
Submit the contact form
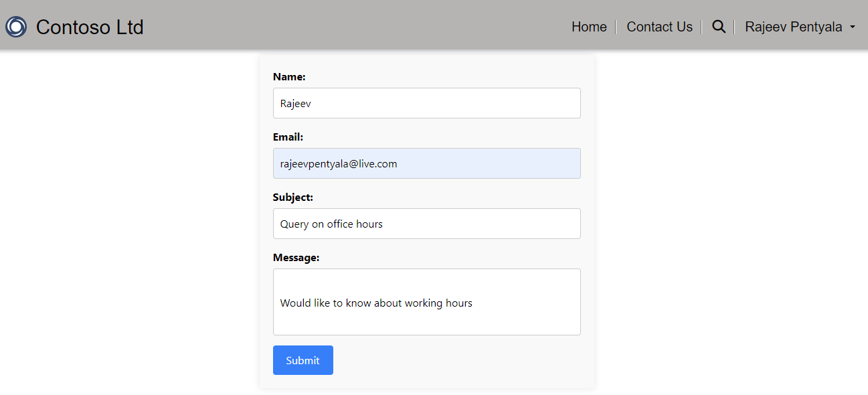click(x=302, y=360)
